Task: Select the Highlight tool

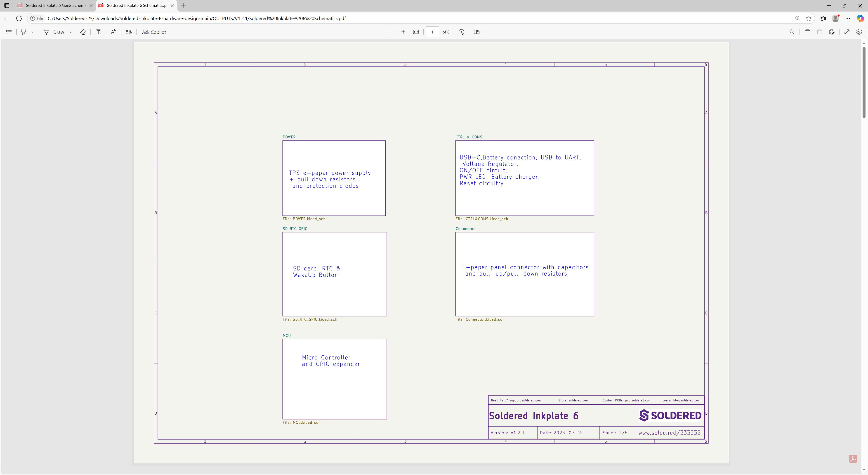Action: (23, 32)
